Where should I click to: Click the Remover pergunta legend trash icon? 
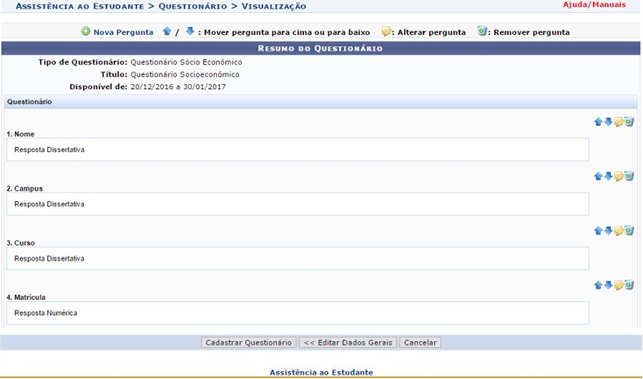(482, 31)
